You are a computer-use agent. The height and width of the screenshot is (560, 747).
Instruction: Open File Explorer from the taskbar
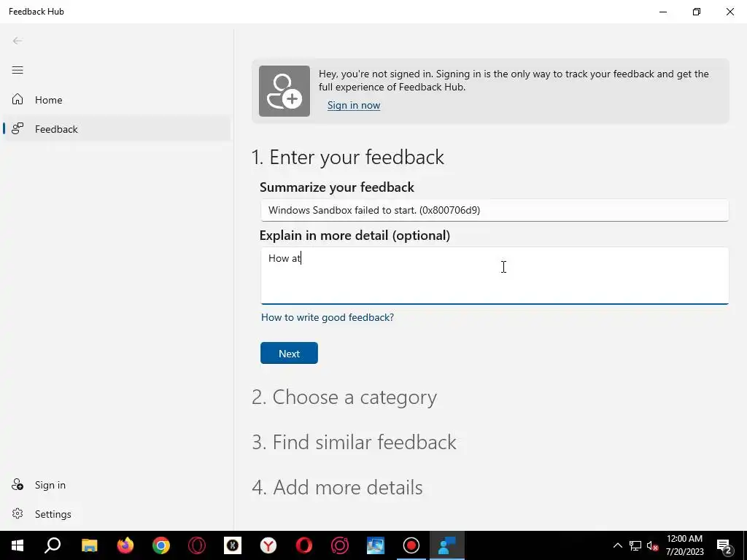click(x=89, y=545)
